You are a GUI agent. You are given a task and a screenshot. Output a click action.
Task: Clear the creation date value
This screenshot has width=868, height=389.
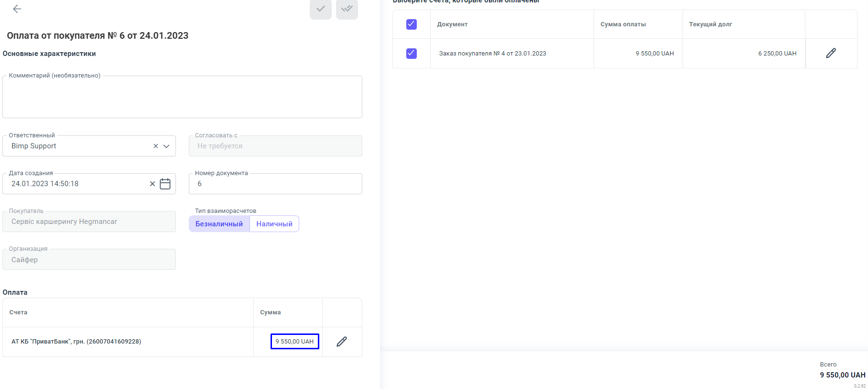click(152, 184)
